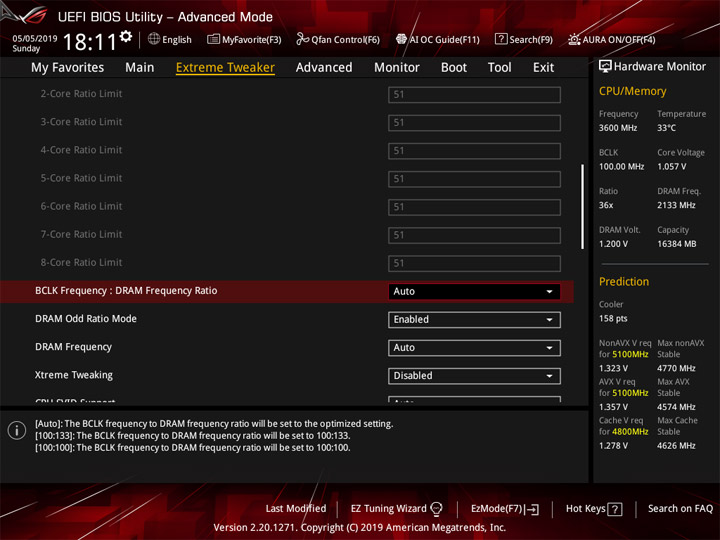
Task: Click the 5-Core Ratio Limit field
Action: 474,179
